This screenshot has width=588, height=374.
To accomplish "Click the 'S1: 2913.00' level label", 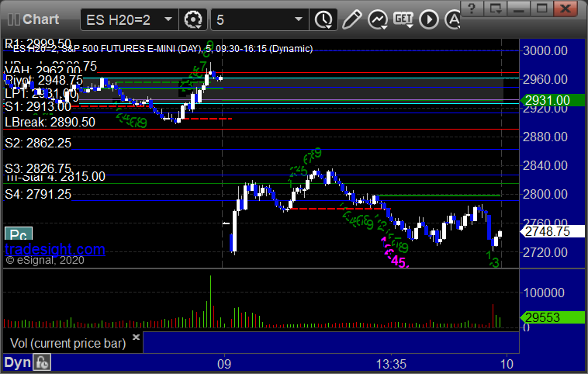I will coord(38,107).
